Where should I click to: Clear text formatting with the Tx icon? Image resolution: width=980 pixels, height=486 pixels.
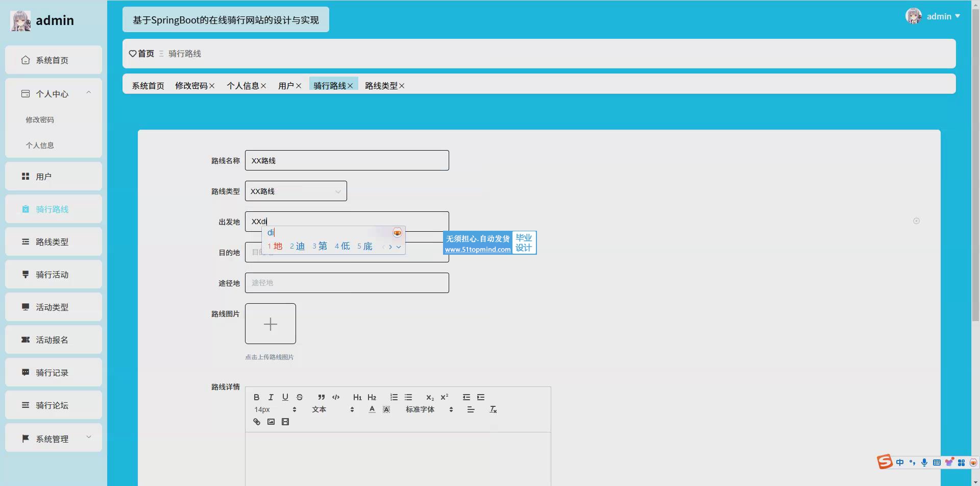pos(493,409)
